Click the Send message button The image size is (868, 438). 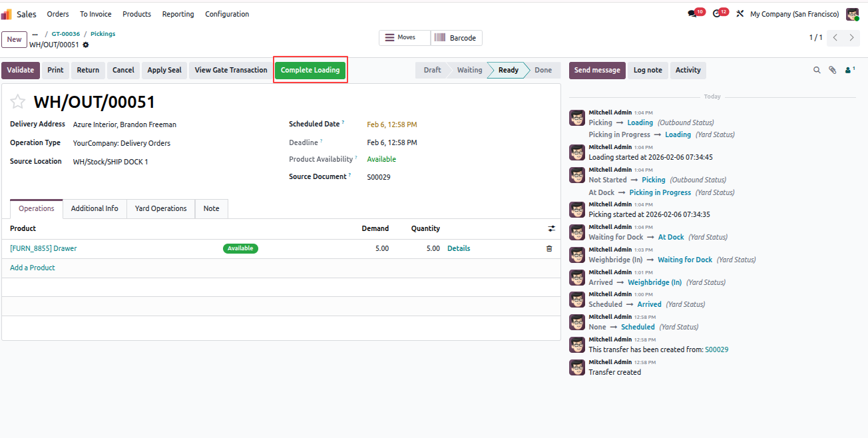(x=597, y=70)
